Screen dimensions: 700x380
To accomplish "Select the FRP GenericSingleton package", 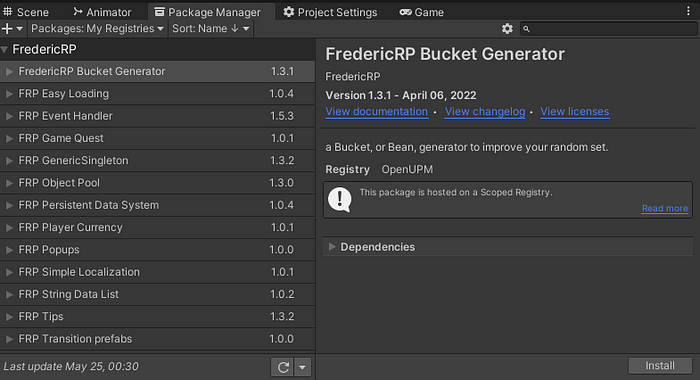I will pos(157,161).
